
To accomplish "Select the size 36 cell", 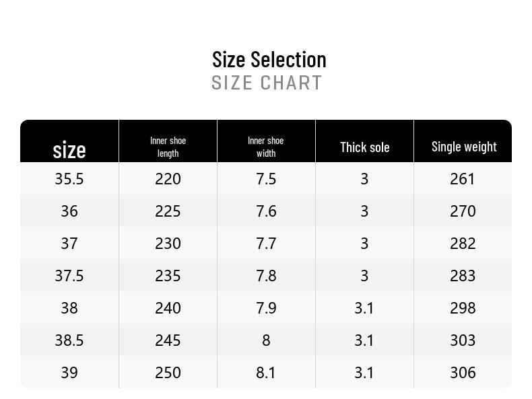I will tap(69, 211).
